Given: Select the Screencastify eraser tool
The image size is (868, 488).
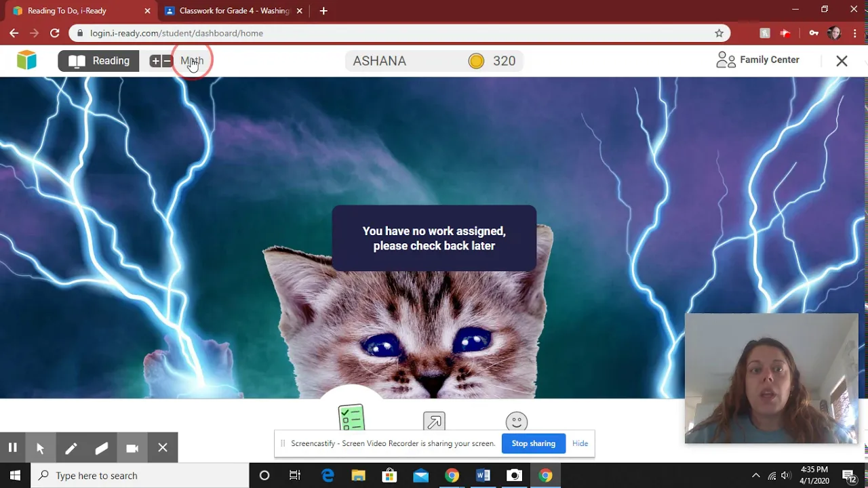Looking at the screenshot, I should [x=102, y=447].
